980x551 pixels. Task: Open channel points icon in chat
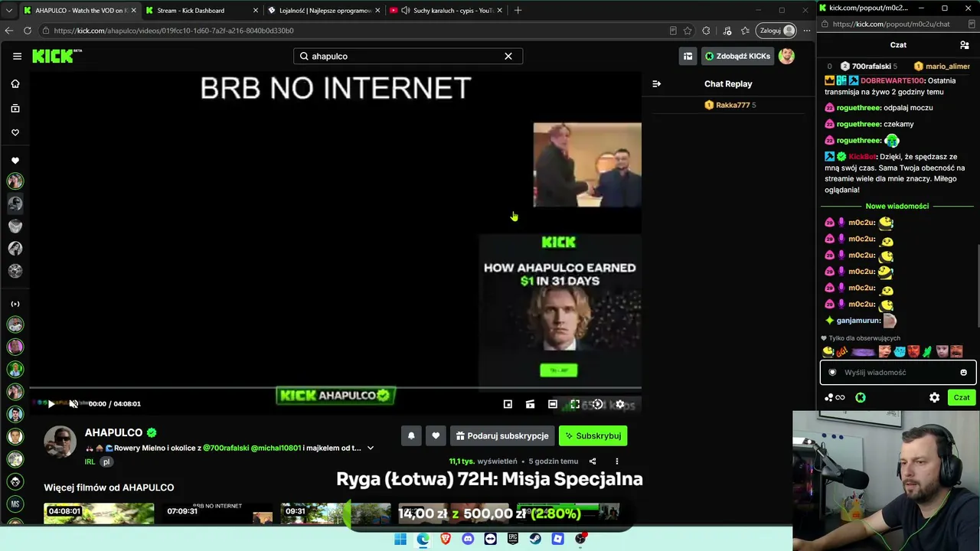835,398
